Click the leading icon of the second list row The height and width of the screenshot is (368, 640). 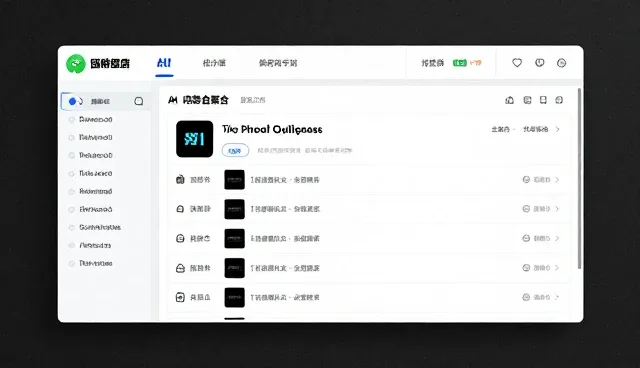pyautogui.click(x=180, y=209)
